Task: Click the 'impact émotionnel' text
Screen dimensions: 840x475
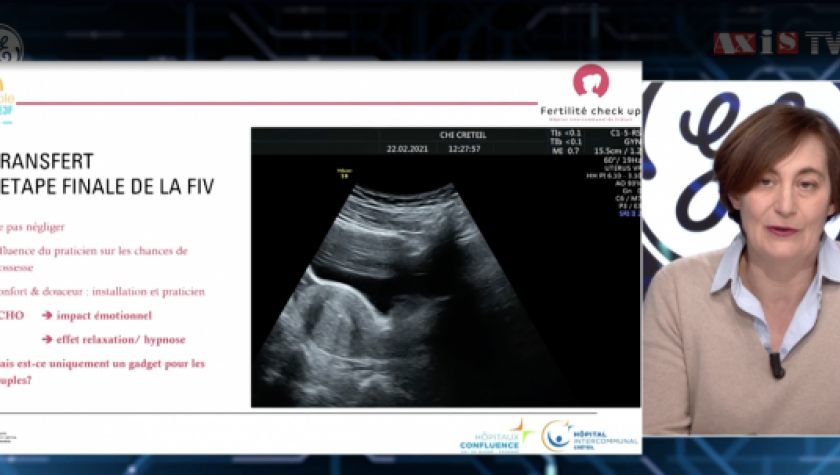Action: [x=104, y=315]
